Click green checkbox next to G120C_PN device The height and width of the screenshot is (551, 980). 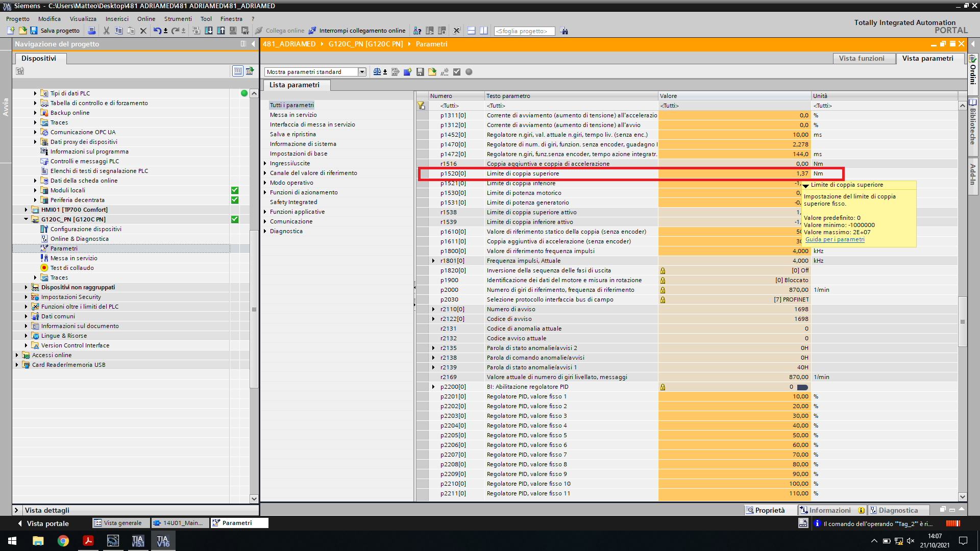pyautogui.click(x=235, y=219)
